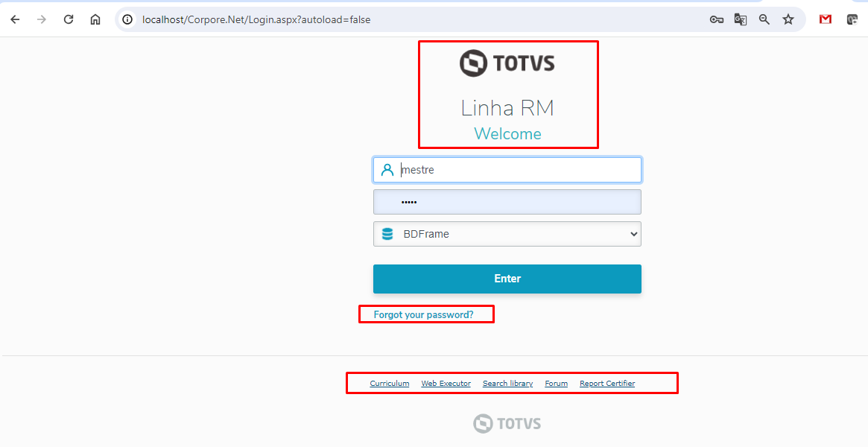
Task: Open saved passwords key icon
Action: (716, 19)
